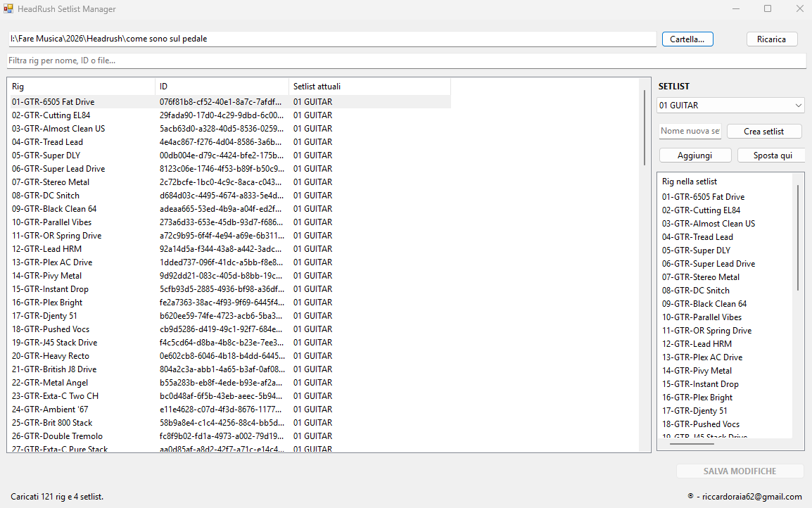Image resolution: width=812 pixels, height=508 pixels.
Task: Select rig 20-GTR-Heavy Recto in main list
Action: [x=51, y=356]
